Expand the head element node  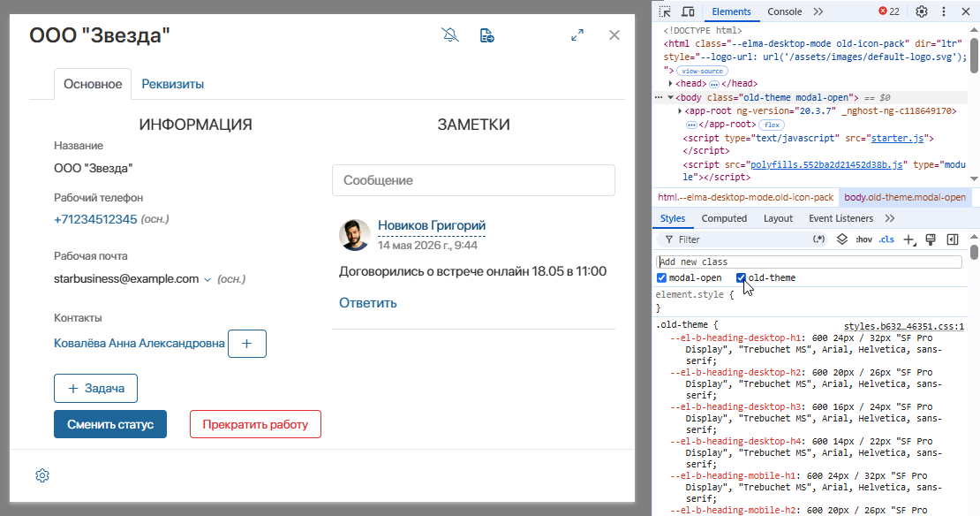(x=671, y=83)
